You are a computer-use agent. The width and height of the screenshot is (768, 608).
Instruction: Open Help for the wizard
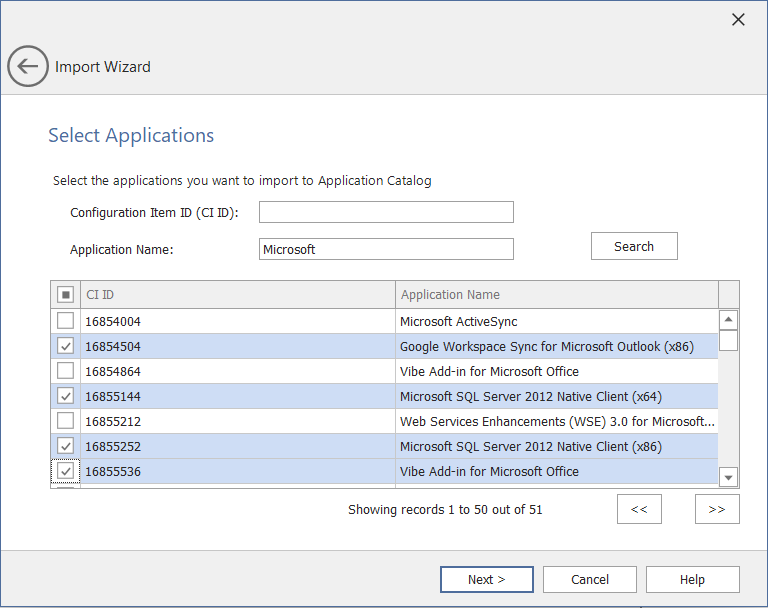tap(692, 579)
